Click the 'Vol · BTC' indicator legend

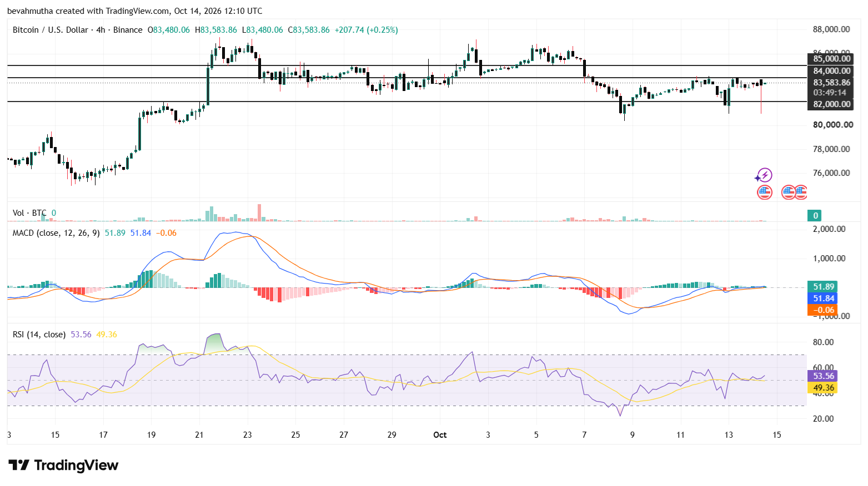tap(29, 213)
